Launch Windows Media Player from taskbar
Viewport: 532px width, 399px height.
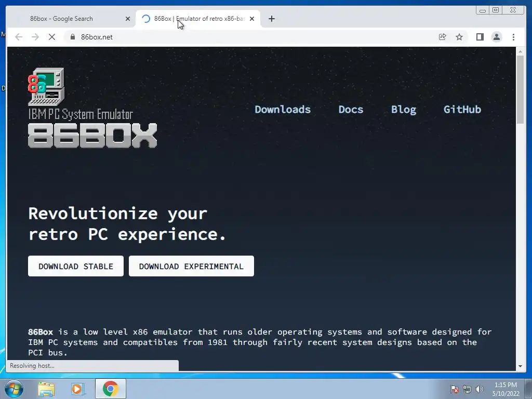78,389
